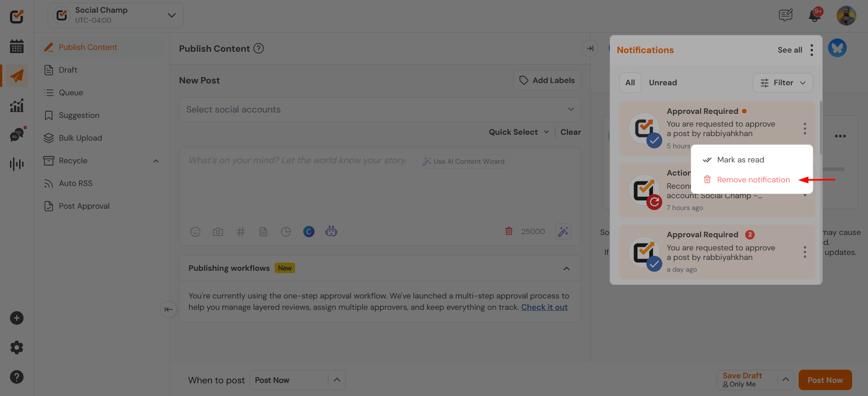
Task: Switch to the Unread notifications tab
Action: pyautogui.click(x=663, y=83)
